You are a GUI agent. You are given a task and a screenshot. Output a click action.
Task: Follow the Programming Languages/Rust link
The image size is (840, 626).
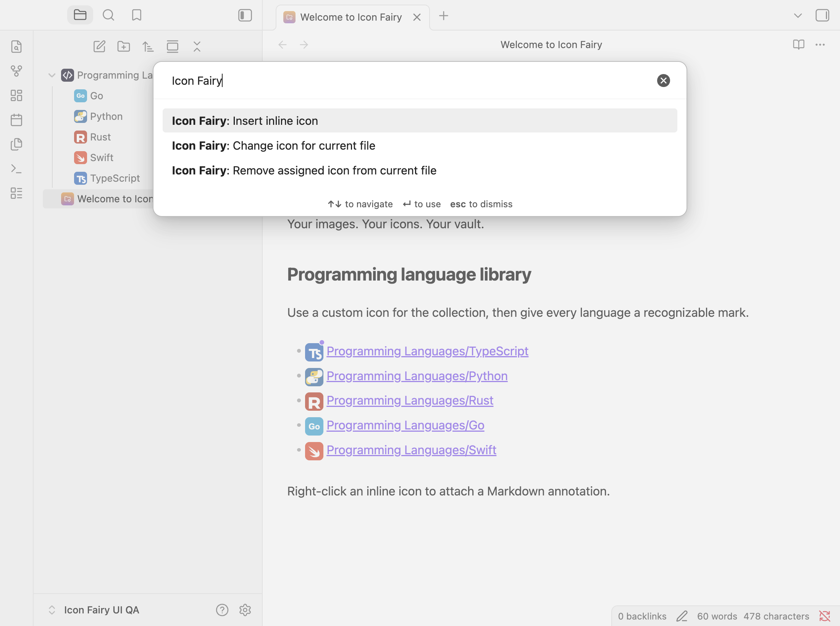coord(410,400)
